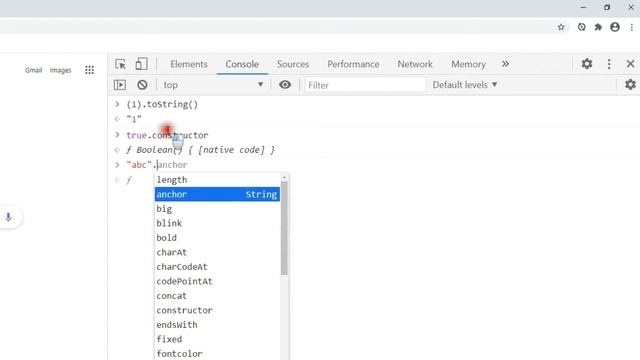Switch to the Network tab
Viewport: 640px width, 360px height.
point(415,64)
